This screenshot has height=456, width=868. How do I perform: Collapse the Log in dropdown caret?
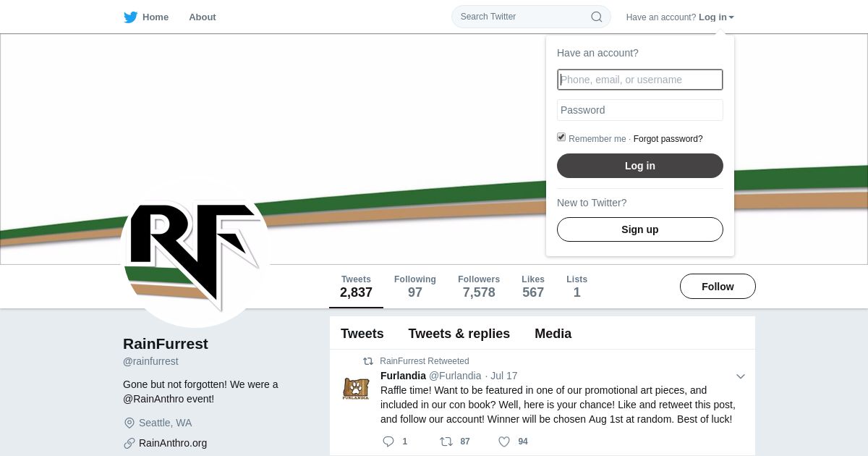(731, 17)
